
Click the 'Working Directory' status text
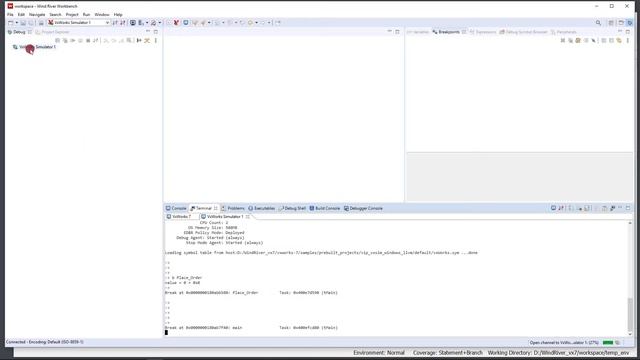click(x=558, y=353)
